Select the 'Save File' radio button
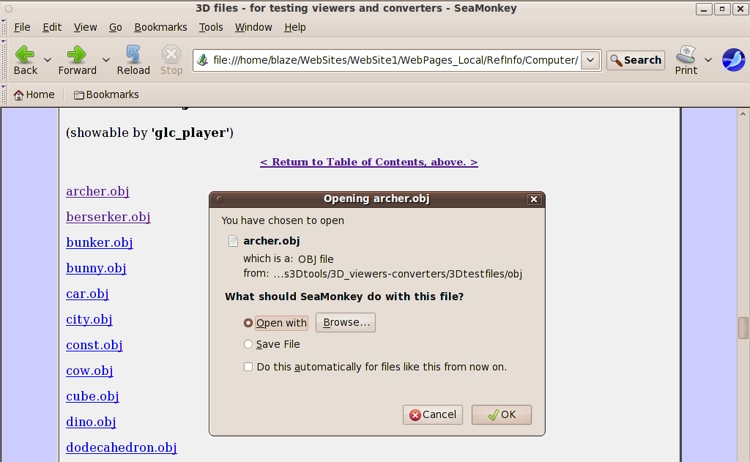 pos(249,345)
